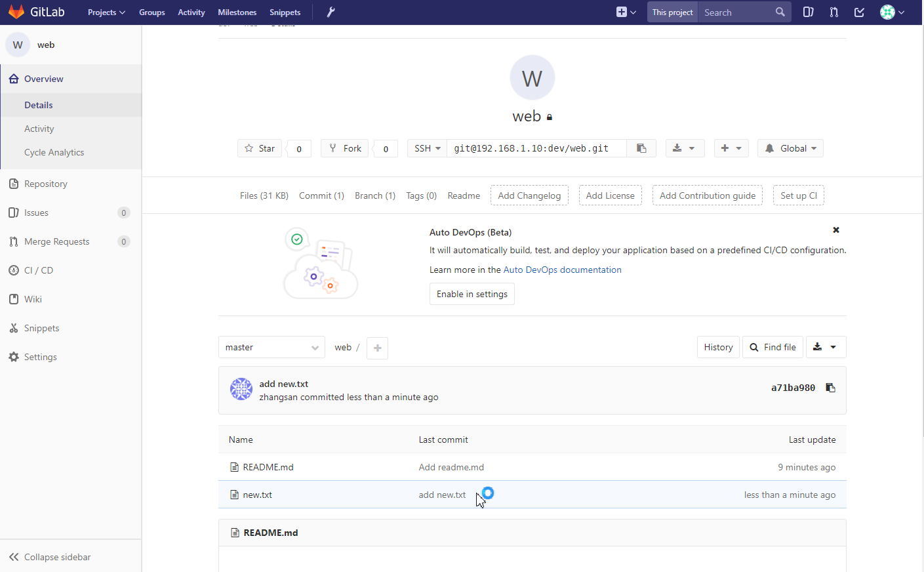
Task: Click the This project search scope
Action: point(672,12)
